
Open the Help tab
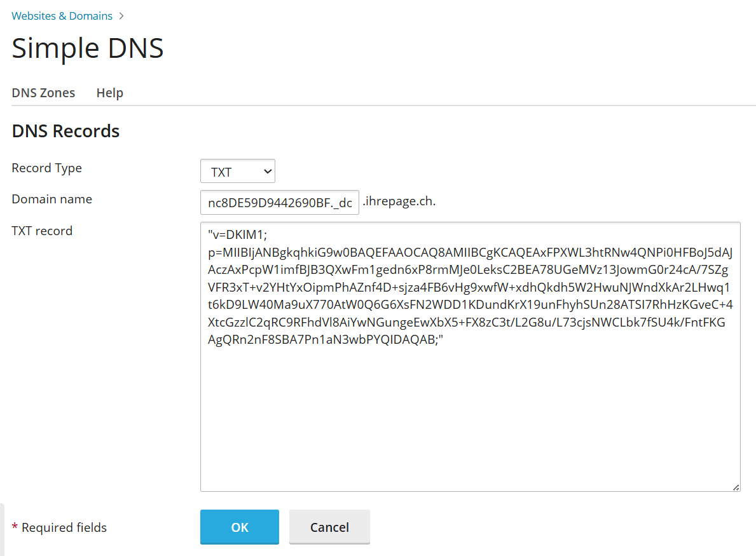tap(110, 93)
